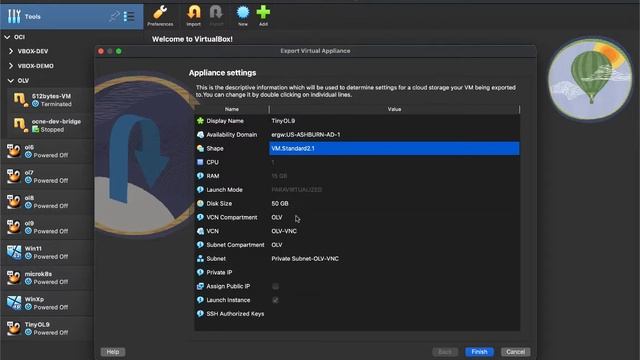Click the ergw:US-ASHBURN-AD-1 availability domain value
This screenshot has height=360, width=640.
pos(306,135)
